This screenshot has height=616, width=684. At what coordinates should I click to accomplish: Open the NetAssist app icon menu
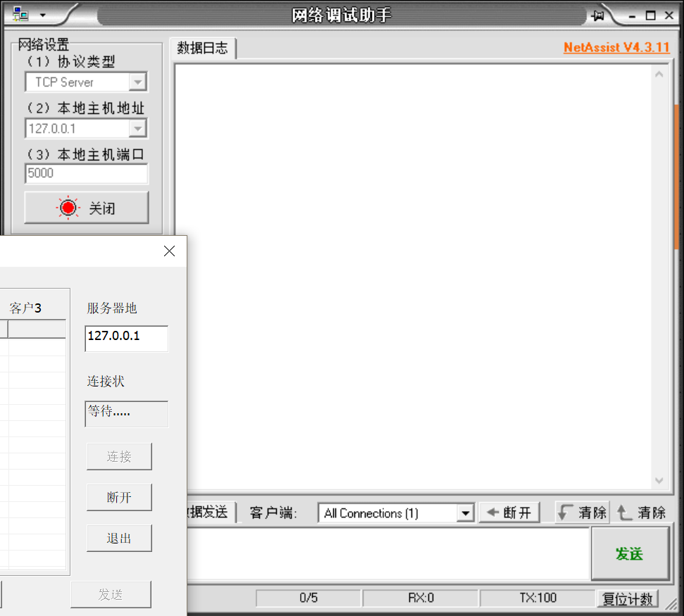20,14
